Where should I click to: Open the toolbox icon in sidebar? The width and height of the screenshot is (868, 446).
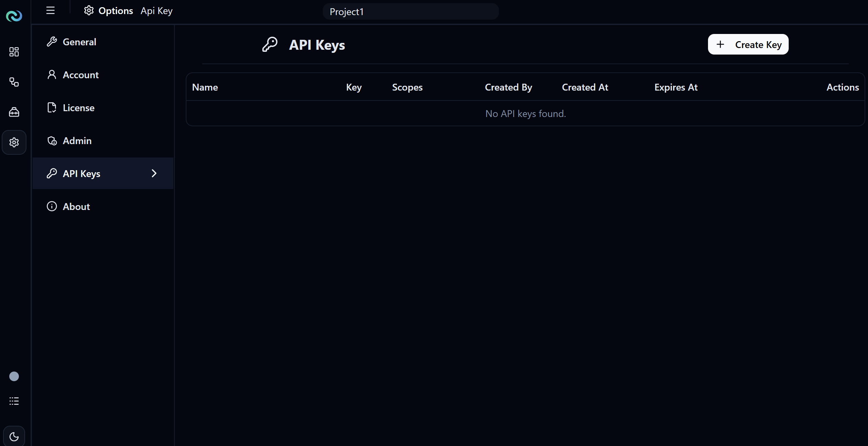(x=14, y=112)
